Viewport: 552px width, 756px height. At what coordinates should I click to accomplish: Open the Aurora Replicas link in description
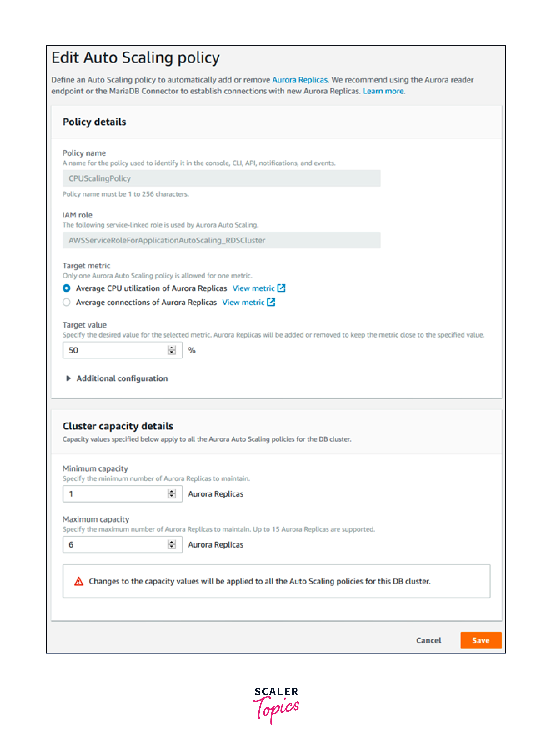click(x=300, y=80)
